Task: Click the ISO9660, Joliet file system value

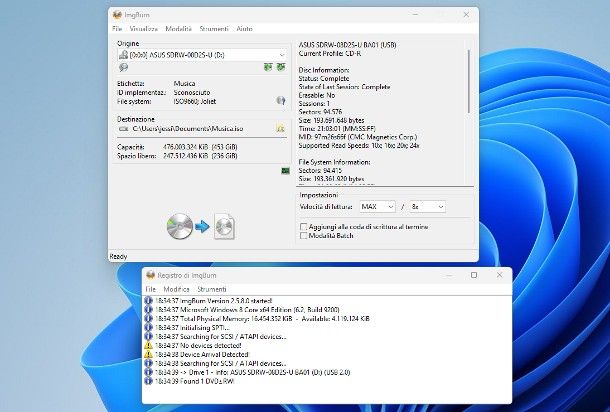Action: (x=195, y=102)
